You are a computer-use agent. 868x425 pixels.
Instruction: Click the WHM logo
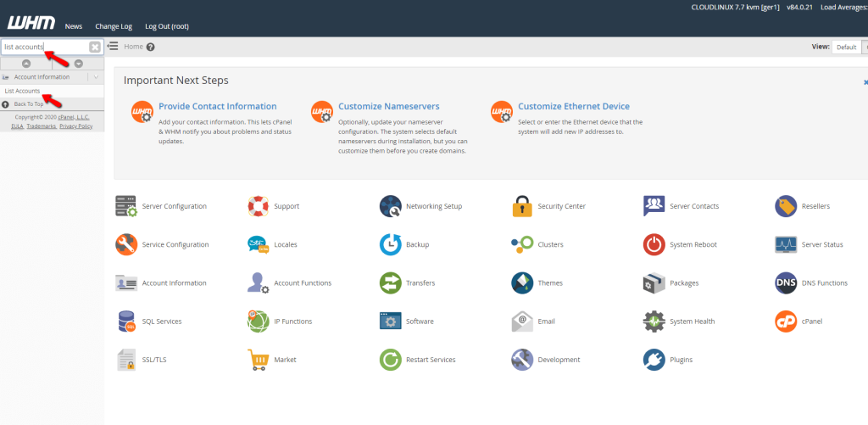click(x=31, y=23)
